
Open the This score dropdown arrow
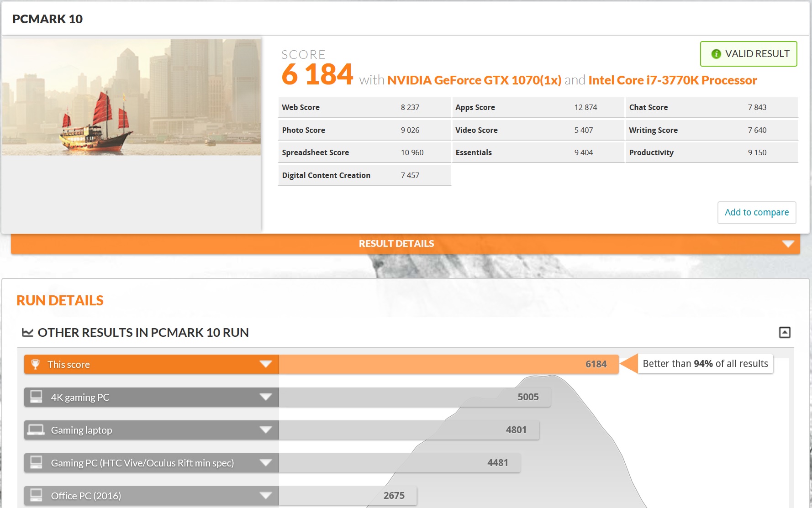(x=266, y=364)
